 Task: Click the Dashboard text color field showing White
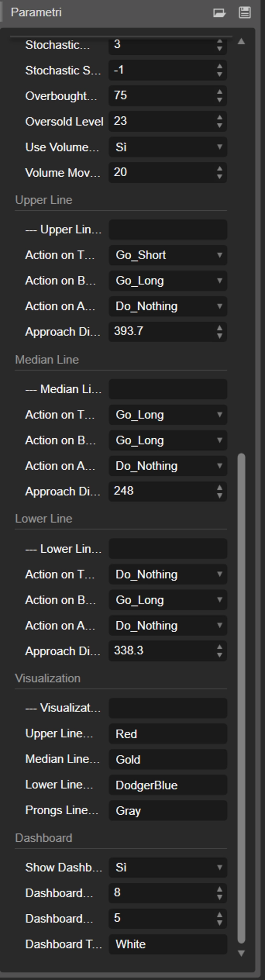coord(168,944)
